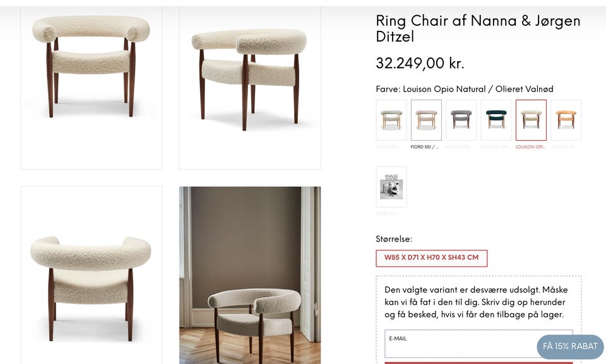The image size is (606, 364).
Task: Open the 'Få 15% rabat' discount button
Action: click(x=570, y=346)
